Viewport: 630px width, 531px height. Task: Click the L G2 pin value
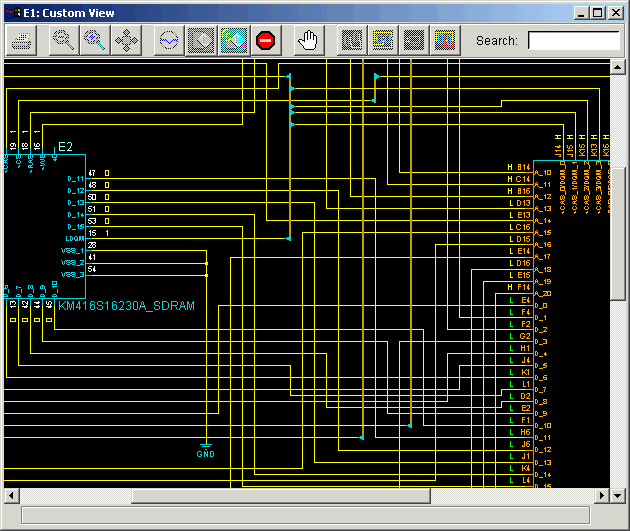[x=520, y=336]
